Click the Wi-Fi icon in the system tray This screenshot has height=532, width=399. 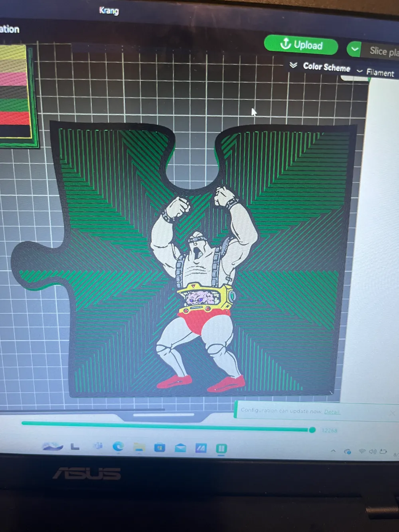362,451
